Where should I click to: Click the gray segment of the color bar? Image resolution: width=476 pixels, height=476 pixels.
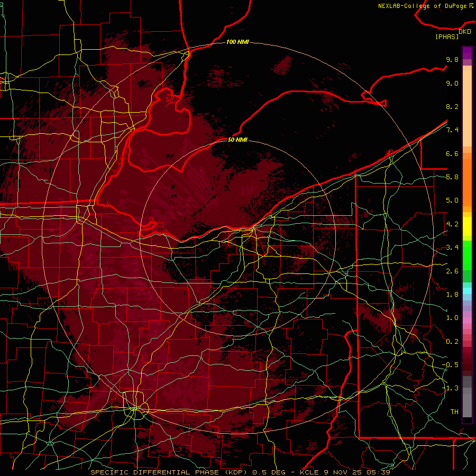pos(467,398)
